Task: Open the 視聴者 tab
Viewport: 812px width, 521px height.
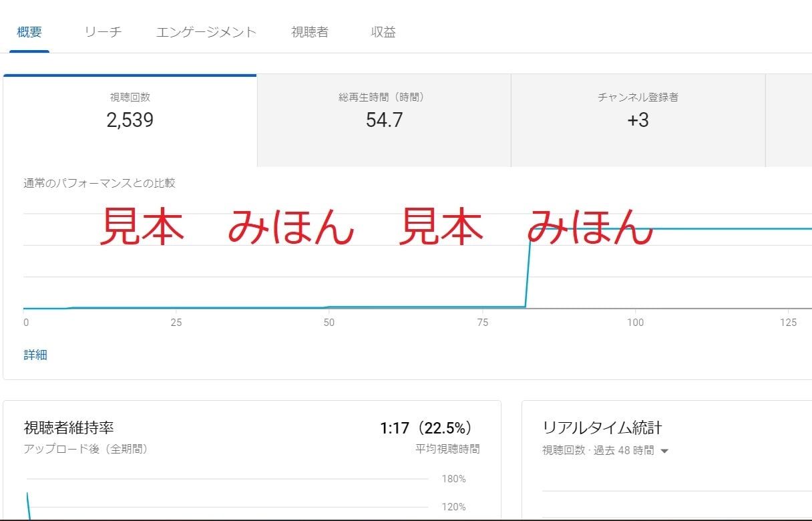Action: pos(310,32)
